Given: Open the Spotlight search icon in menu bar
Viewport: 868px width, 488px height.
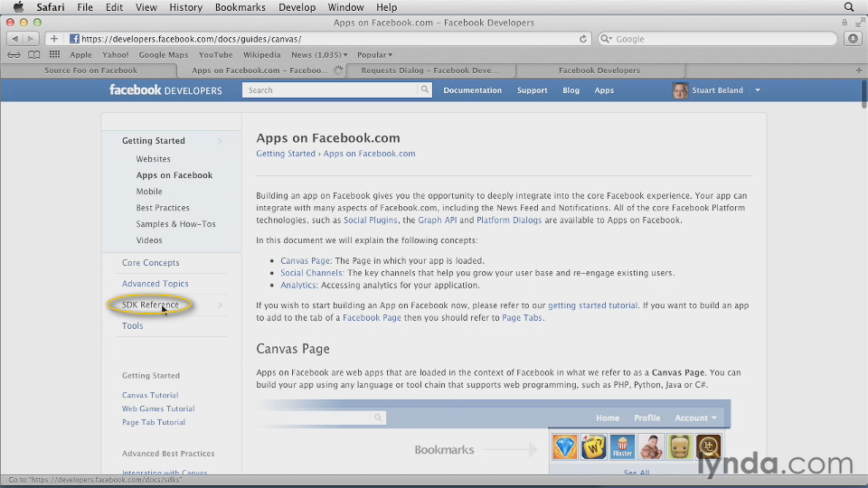Looking at the screenshot, I should tap(847, 7).
